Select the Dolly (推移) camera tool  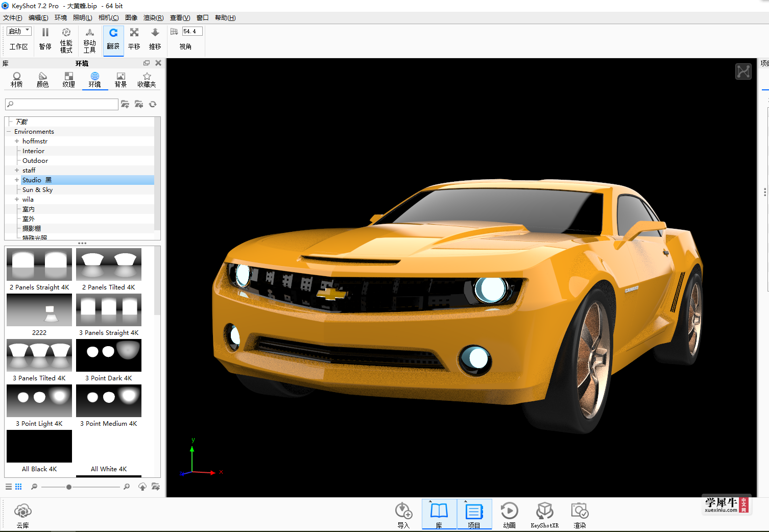[x=155, y=39]
